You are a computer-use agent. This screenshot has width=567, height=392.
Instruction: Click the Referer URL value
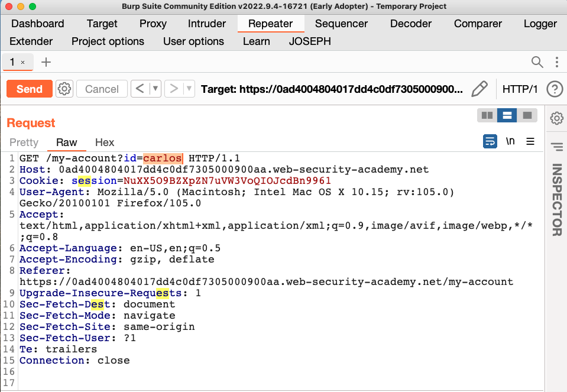(x=267, y=282)
